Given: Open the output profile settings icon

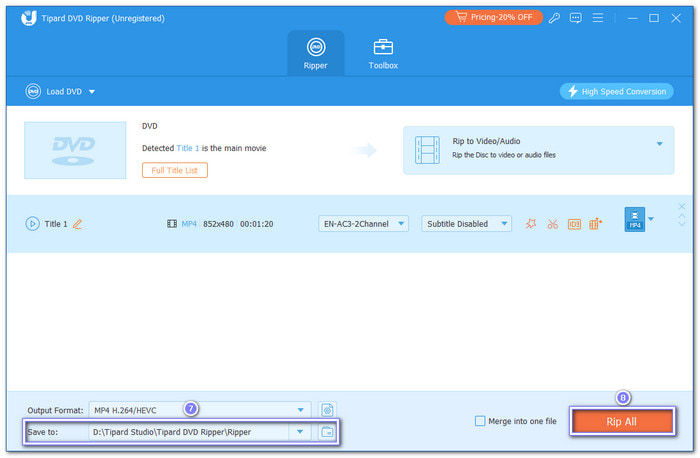Looking at the screenshot, I should pyautogui.click(x=327, y=410).
